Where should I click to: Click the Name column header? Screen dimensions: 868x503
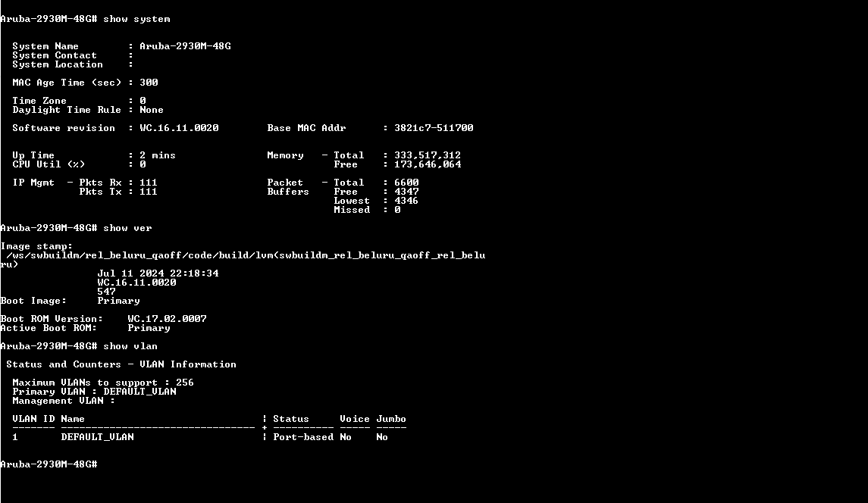point(73,419)
